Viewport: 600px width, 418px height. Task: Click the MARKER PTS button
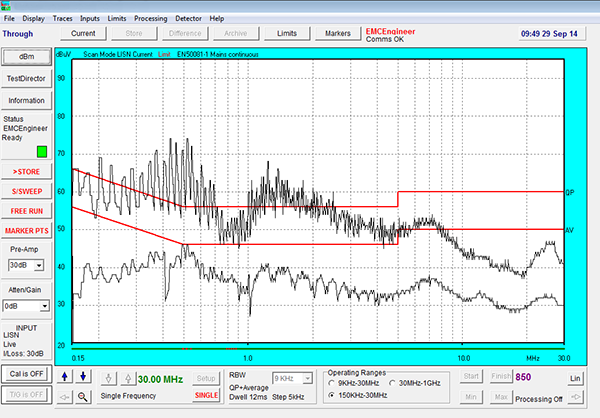27,231
